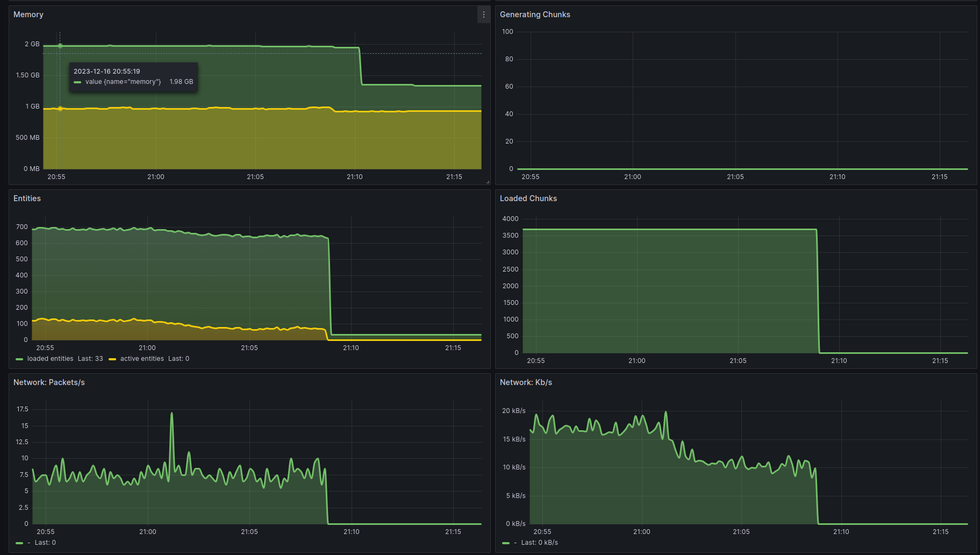The height and width of the screenshot is (555, 980).
Task: Click the green legend swatch under Network: Packets/s
Action: [x=19, y=543]
